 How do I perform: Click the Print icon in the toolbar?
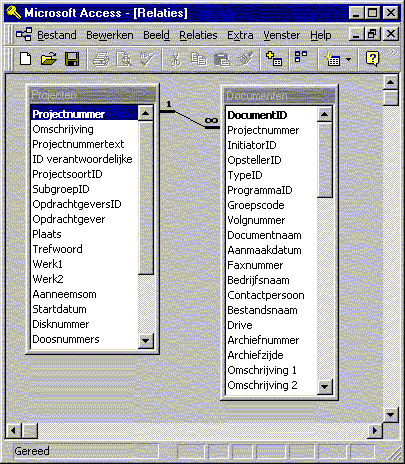point(101,59)
